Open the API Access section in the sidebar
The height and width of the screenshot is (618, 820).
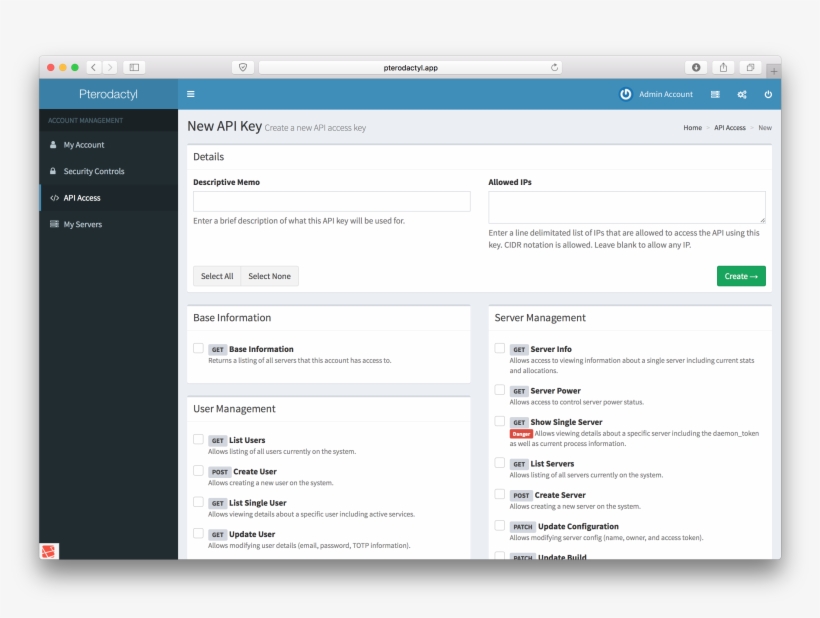(86, 198)
